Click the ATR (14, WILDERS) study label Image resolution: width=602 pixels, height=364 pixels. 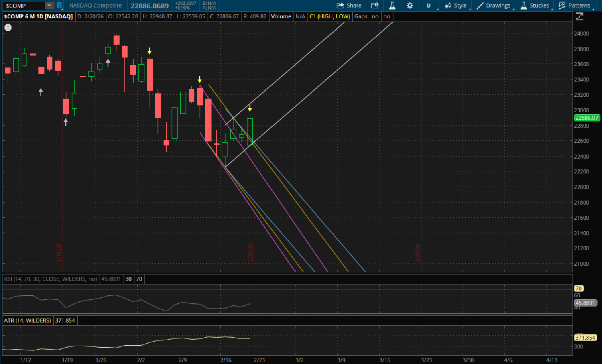(x=28, y=321)
